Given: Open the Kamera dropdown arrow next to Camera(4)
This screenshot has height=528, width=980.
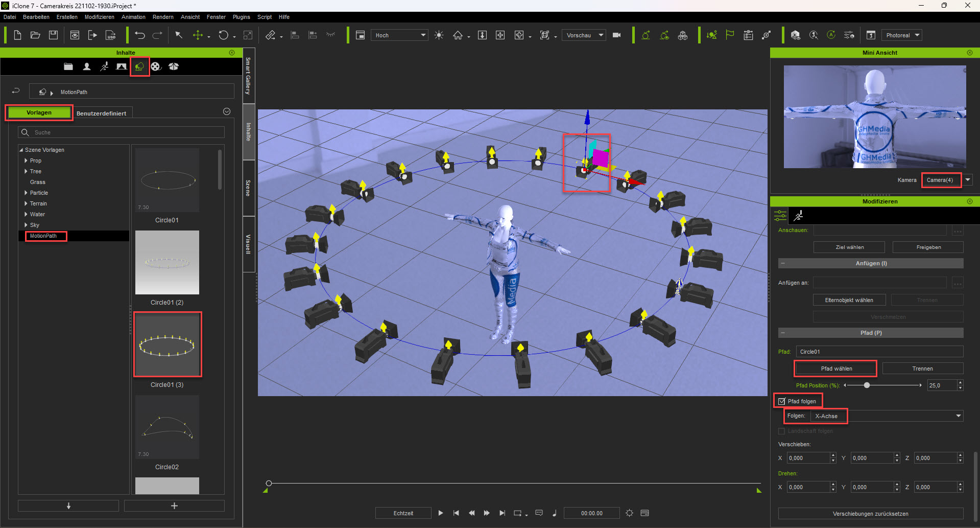Looking at the screenshot, I should pyautogui.click(x=968, y=180).
